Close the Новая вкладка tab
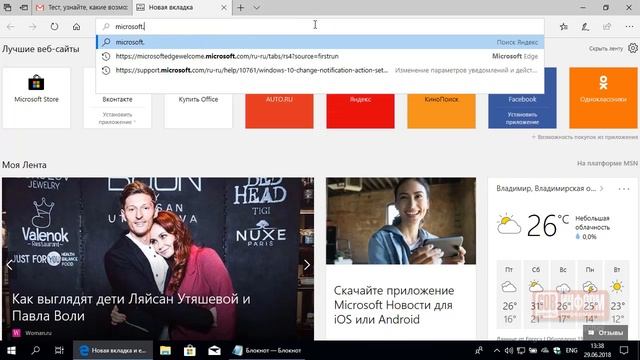Viewport: 640px width, 360px height. click(224, 7)
